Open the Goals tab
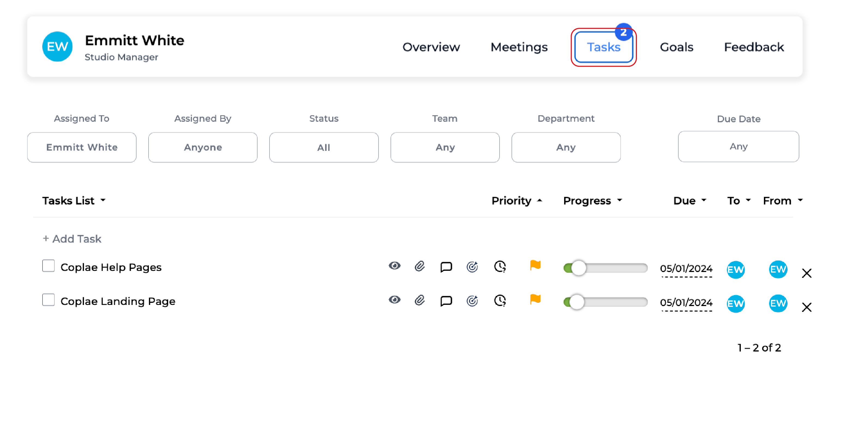The height and width of the screenshot is (437, 868). [x=676, y=47]
